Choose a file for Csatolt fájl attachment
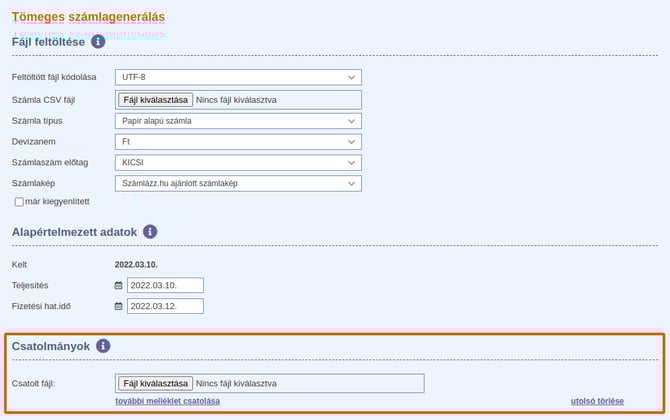This screenshot has width=670, height=420. (155, 383)
